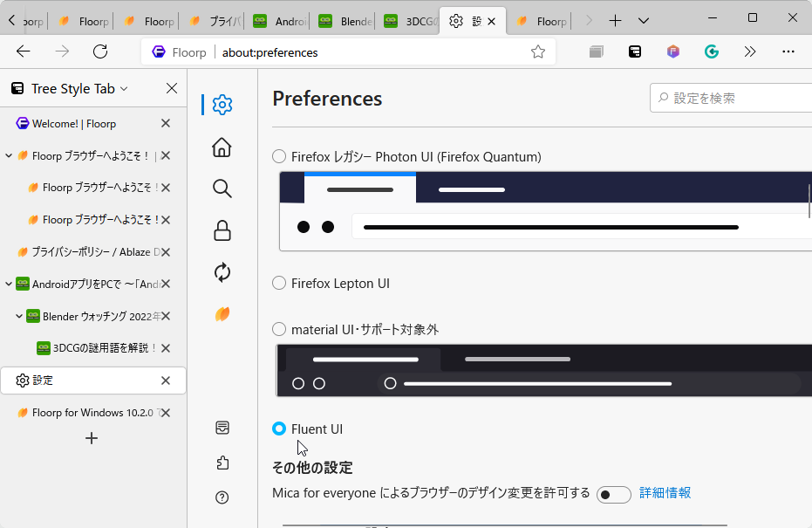Choose the Firefox Photon UI option

pyautogui.click(x=279, y=156)
